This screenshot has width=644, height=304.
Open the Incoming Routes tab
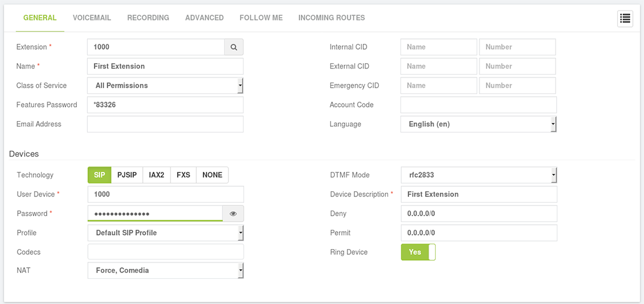[x=331, y=18]
